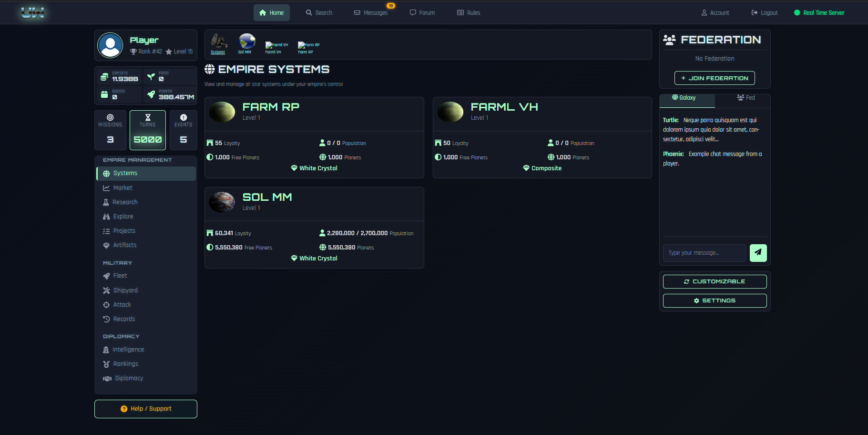
Task: Open the Shipyard page
Action: (x=125, y=290)
